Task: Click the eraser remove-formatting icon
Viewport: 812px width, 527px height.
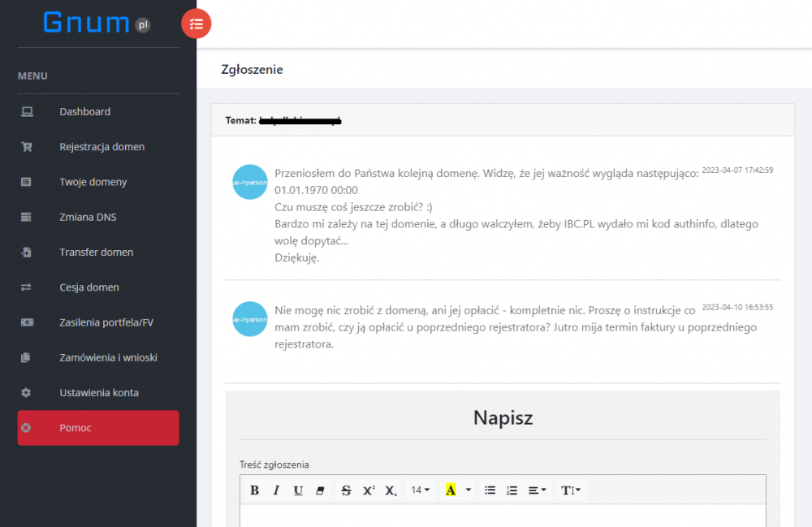Action: (320, 490)
